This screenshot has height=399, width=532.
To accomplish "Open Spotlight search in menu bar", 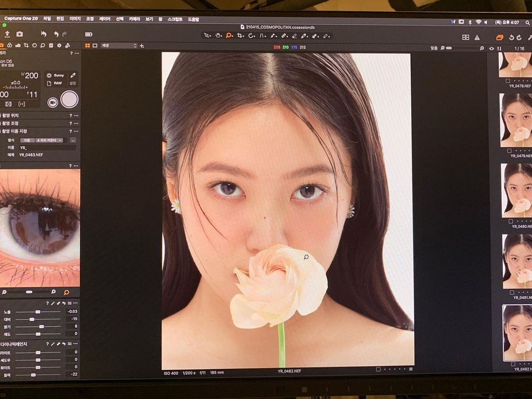I will coord(528,23).
